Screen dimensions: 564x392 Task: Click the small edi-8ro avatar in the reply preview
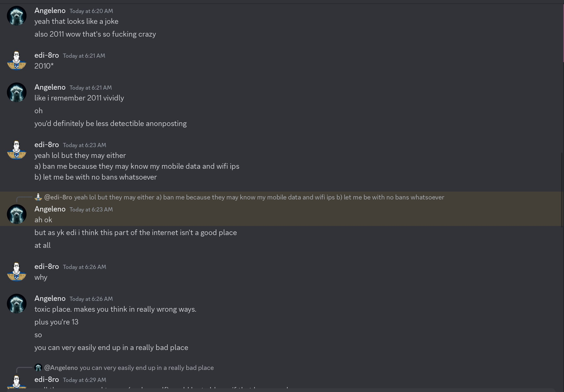click(38, 197)
